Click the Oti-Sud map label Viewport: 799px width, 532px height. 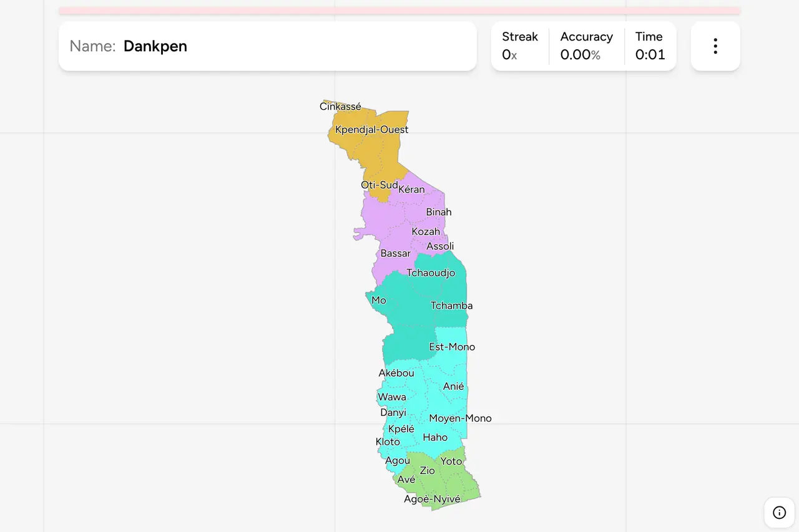coord(380,185)
